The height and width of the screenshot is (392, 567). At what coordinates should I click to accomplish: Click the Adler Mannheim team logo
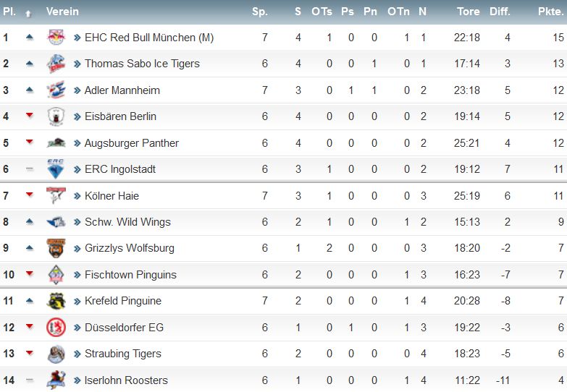56,90
